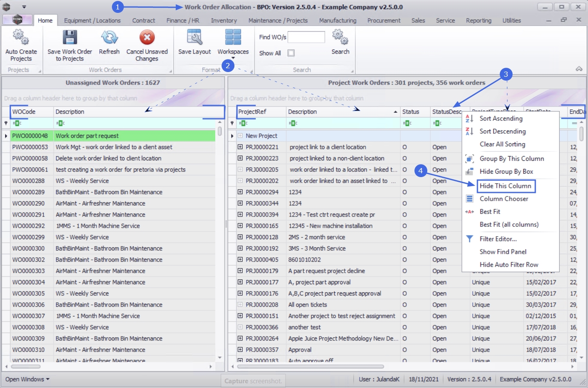Viewport: 588px width, 388px height.
Task: Click the Sort Descending icon in context menu
Action: 469,132
